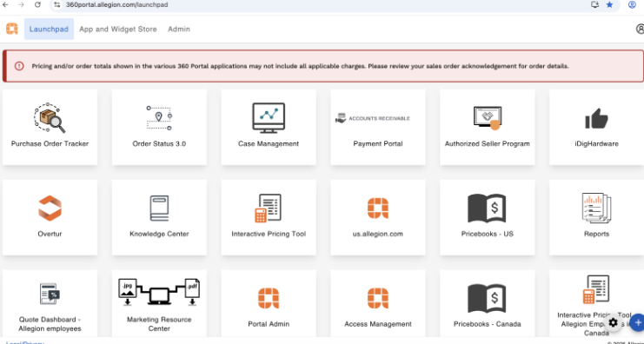Click Quote Dashboard - Allegion employees text
This screenshot has width=644, height=344.
point(50,324)
